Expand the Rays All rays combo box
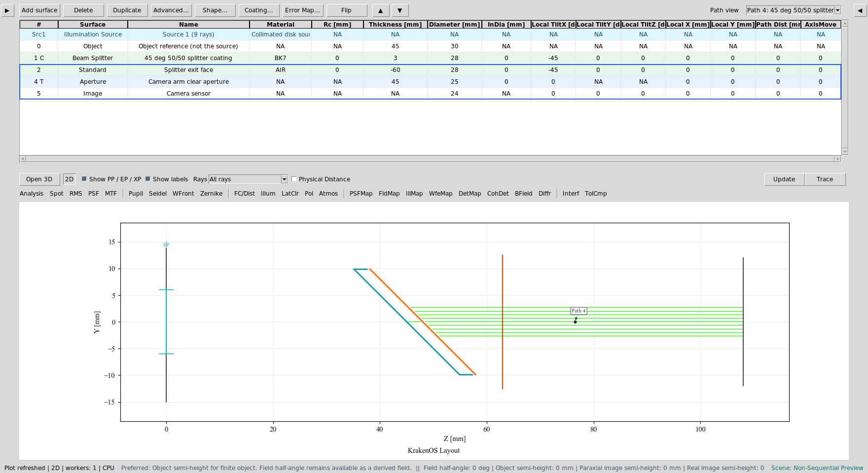The width and height of the screenshot is (868, 473). (248, 179)
